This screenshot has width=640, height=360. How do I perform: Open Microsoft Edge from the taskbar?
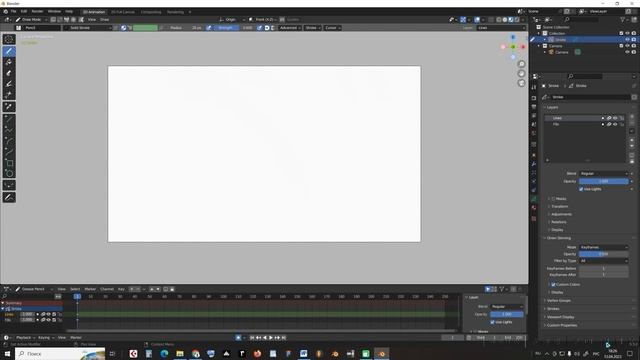click(164, 353)
